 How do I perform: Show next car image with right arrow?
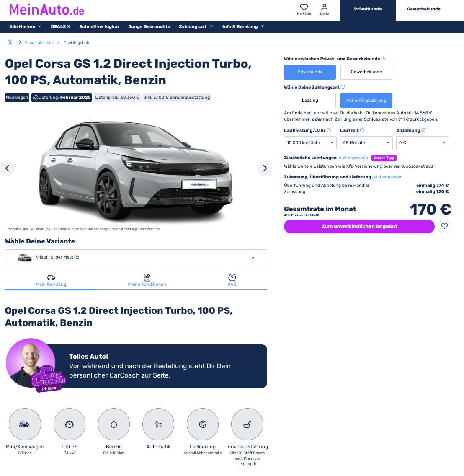click(265, 168)
